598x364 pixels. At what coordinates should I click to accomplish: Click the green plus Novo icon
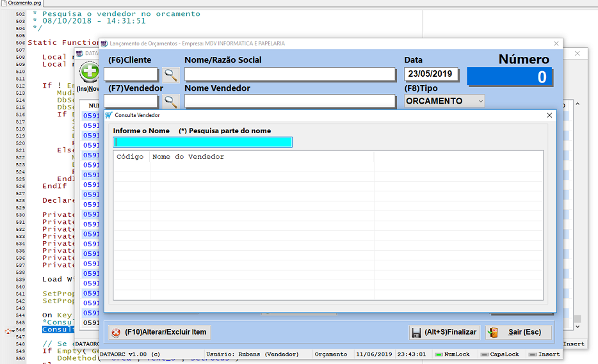(90, 72)
